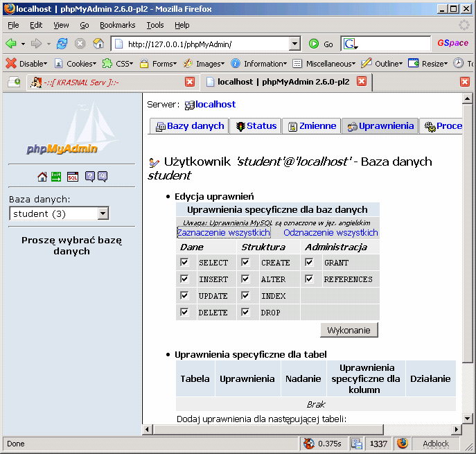Open the Help menu
Image resolution: width=476 pixels, height=454 pixels.
click(x=182, y=25)
